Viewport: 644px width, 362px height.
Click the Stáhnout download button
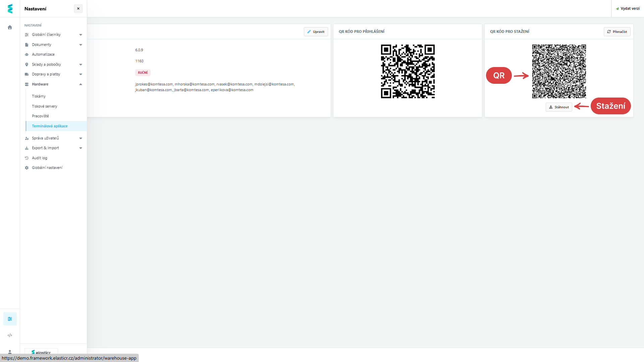tap(559, 107)
